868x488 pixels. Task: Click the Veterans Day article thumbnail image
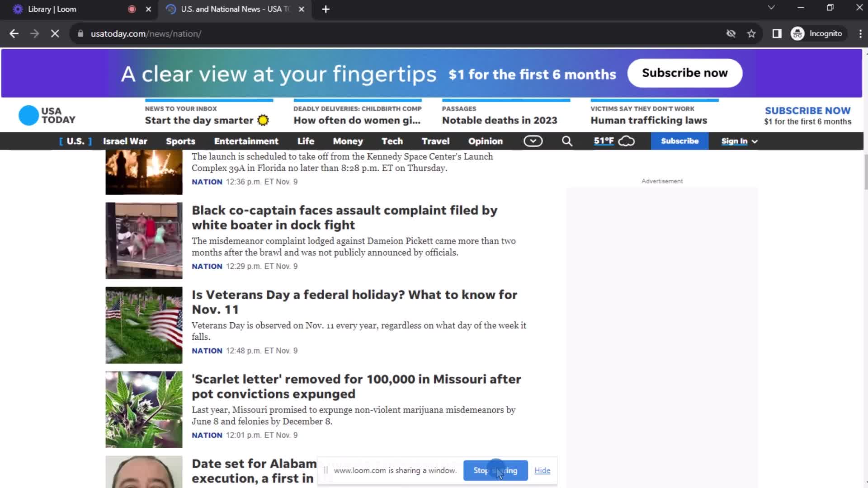144,325
